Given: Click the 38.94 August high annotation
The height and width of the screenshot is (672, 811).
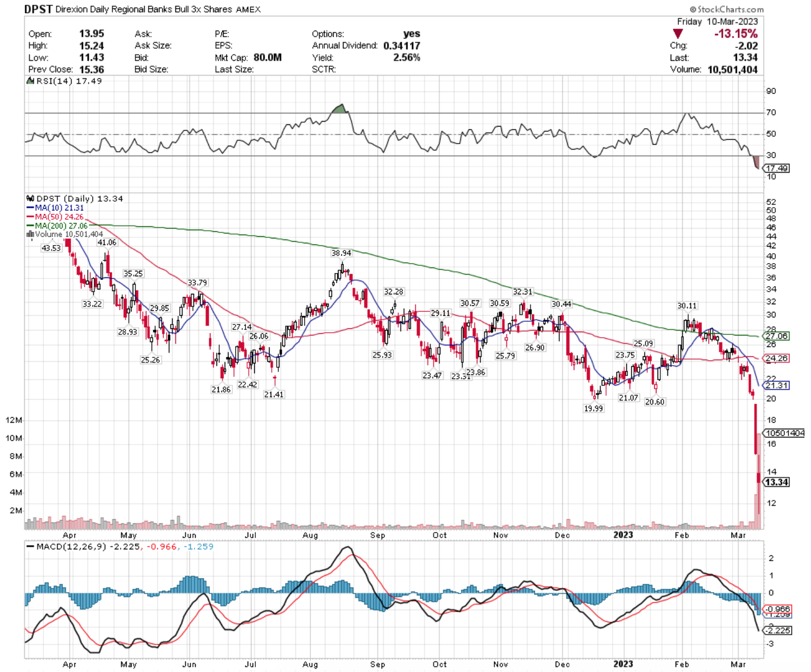Looking at the screenshot, I should [x=341, y=253].
